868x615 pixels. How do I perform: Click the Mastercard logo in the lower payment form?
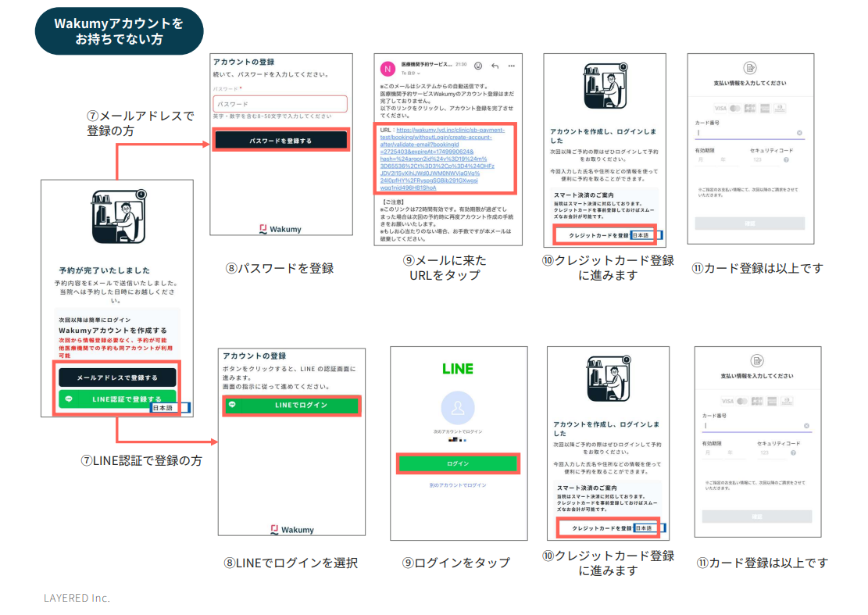(x=742, y=402)
